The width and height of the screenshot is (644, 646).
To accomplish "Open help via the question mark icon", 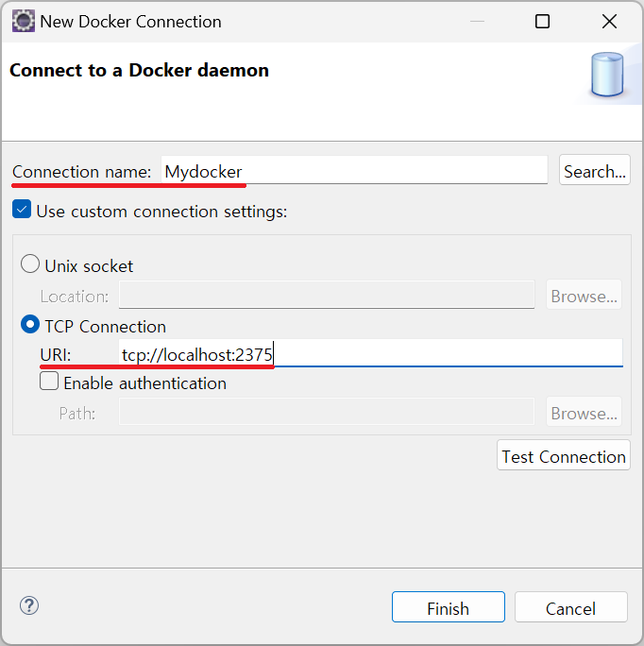I will (x=29, y=606).
